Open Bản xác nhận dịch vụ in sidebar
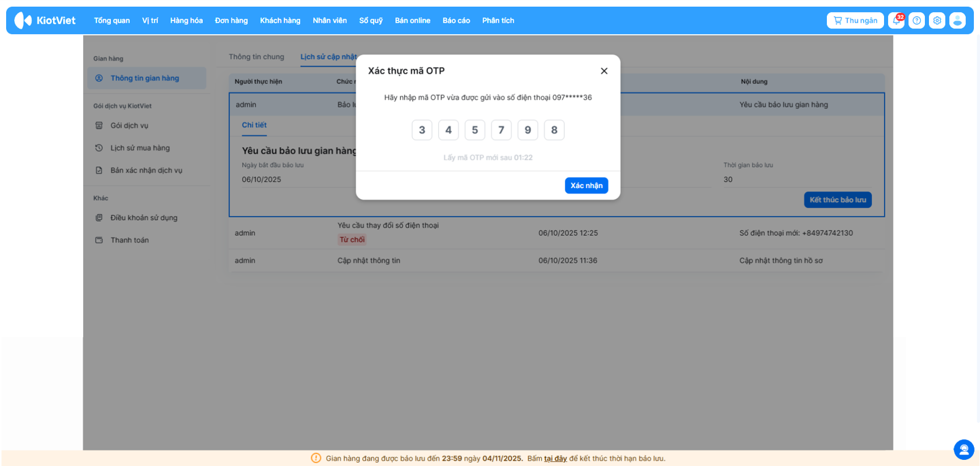The width and height of the screenshot is (980, 466). [146, 170]
